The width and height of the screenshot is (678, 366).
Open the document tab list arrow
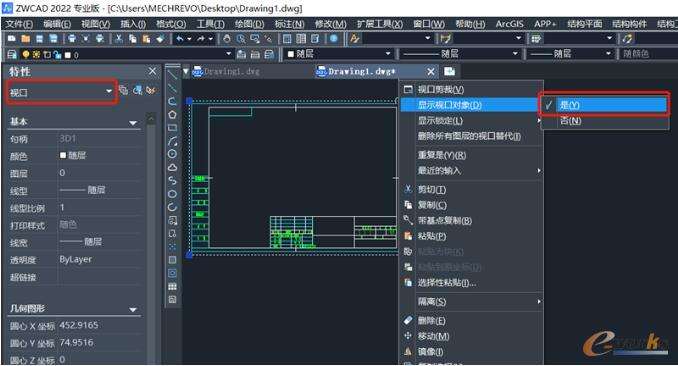186,71
